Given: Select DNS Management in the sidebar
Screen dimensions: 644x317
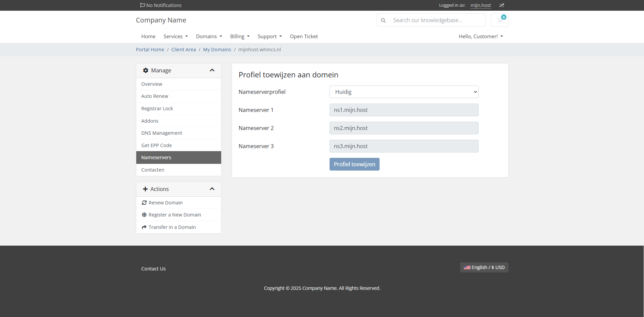Looking at the screenshot, I should click(162, 133).
